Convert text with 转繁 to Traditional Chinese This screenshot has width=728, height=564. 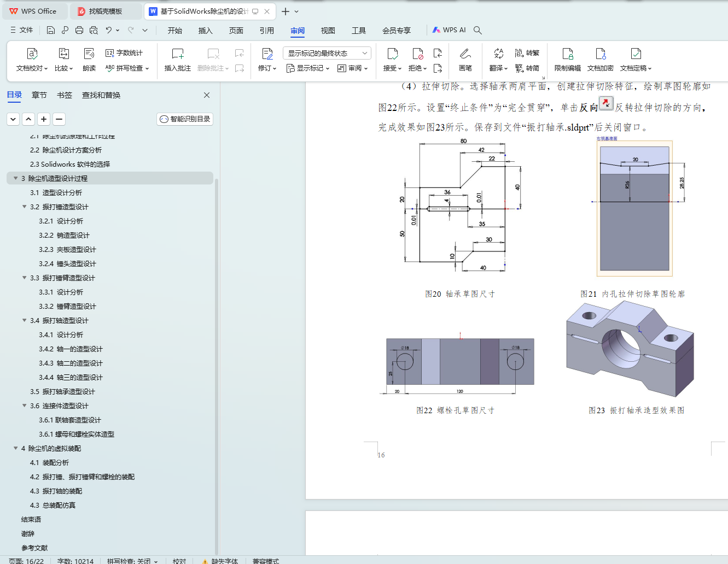pos(527,53)
